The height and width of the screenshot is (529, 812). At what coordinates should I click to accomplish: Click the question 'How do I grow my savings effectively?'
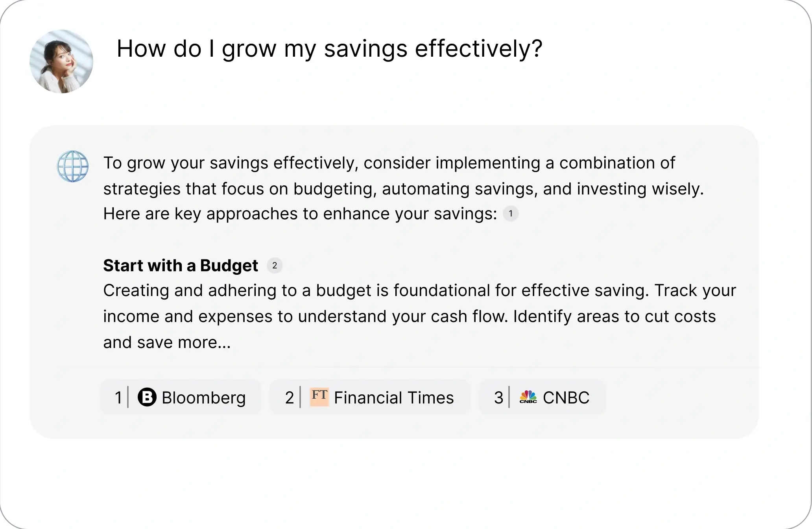pyautogui.click(x=329, y=49)
